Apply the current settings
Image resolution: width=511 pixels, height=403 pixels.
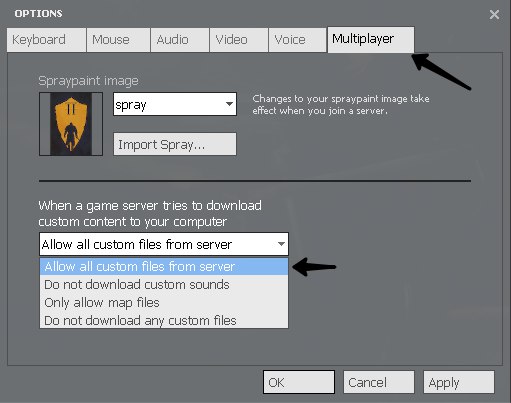[459, 382]
